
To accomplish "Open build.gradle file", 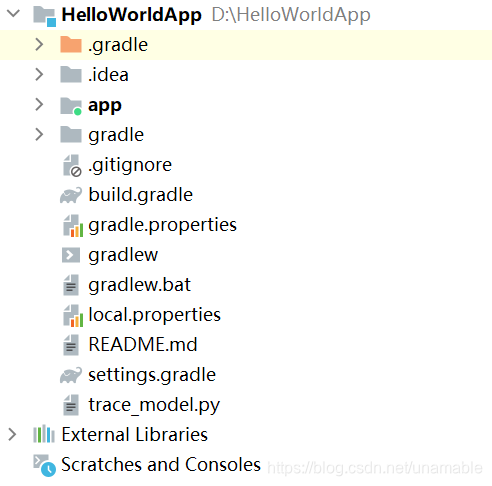I will pyautogui.click(x=140, y=195).
